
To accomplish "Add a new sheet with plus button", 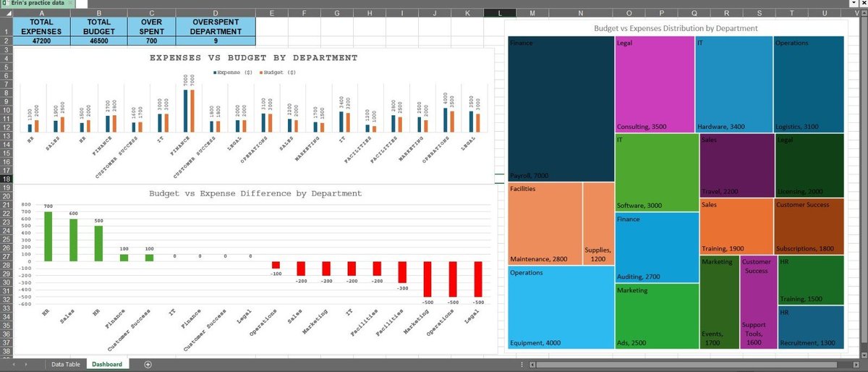I will click(x=148, y=364).
